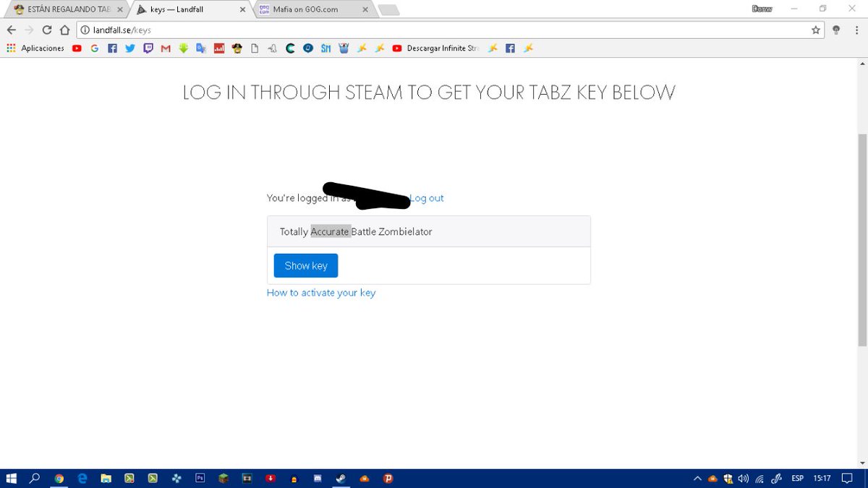
Task: Click the 15:17 clock in taskbar
Action: 822,478
